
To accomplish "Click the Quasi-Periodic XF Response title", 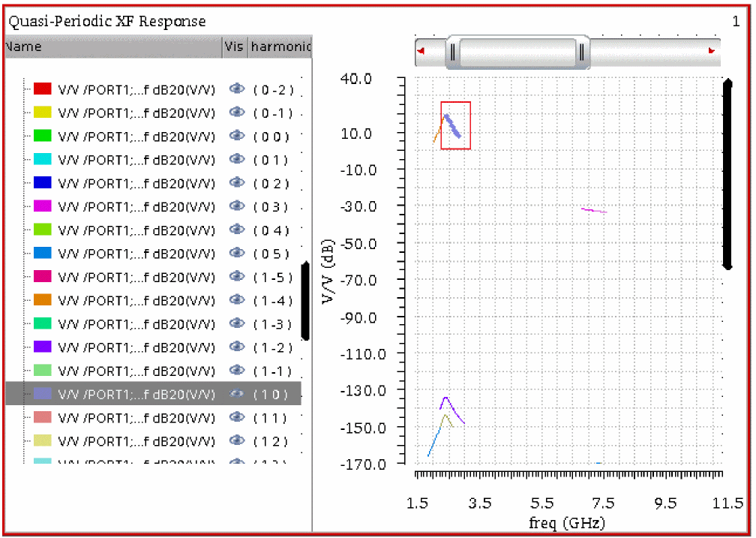I will tap(107, 21).
